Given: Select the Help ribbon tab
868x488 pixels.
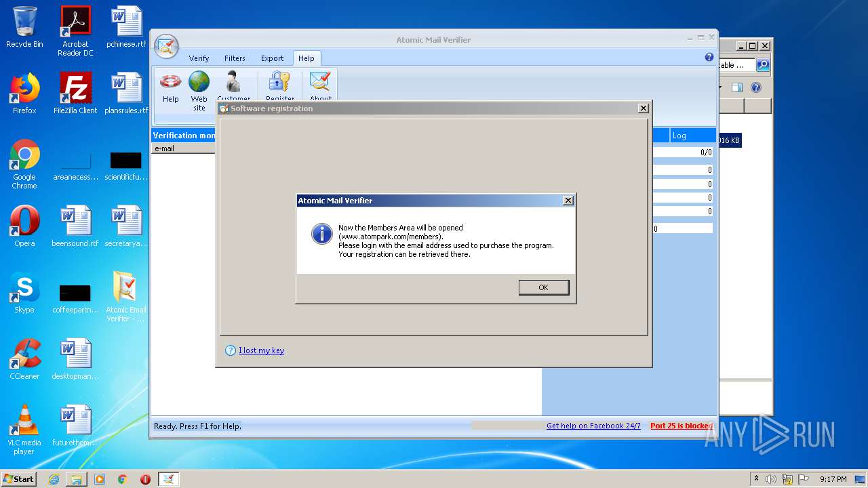Looking at the screenshot, I should [x=306, y=58].
